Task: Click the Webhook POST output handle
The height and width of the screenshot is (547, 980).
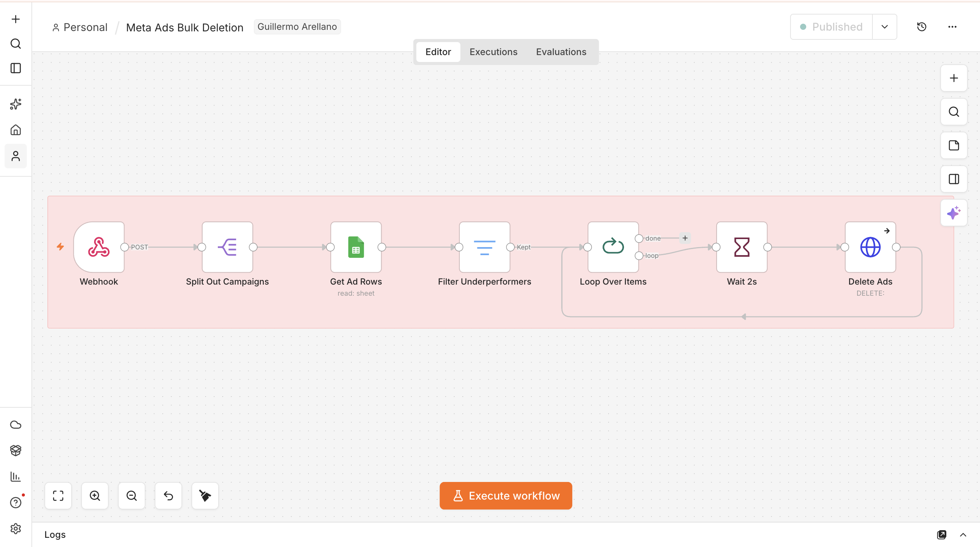Action: click(124, 247)
